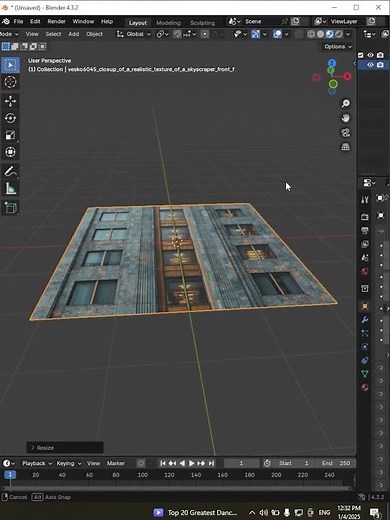Choose the Move tool

coord(10,101)
